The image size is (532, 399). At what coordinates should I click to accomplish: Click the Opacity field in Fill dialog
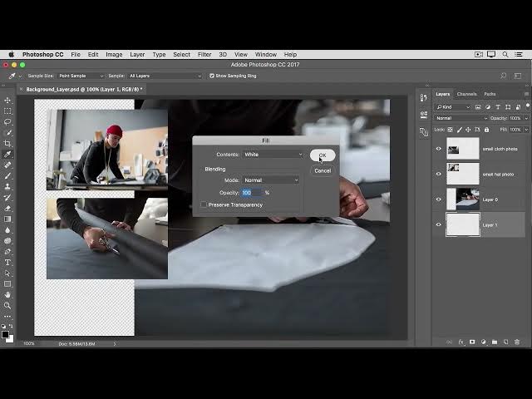251,193
